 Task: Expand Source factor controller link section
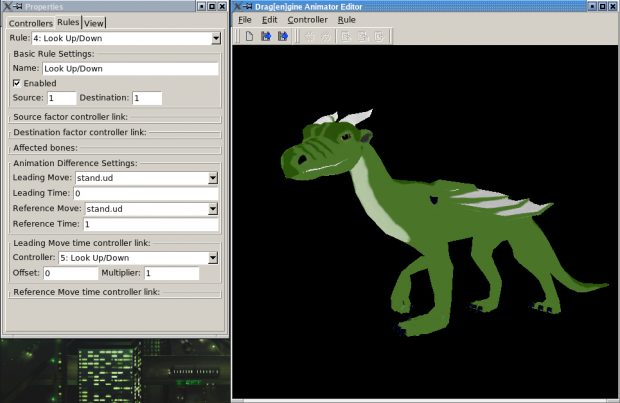click(x=70, y=117)
